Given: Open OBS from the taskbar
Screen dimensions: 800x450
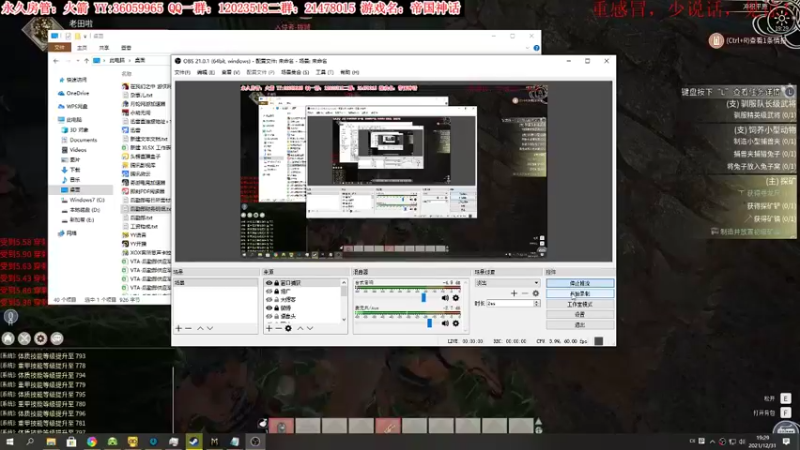Looking at the screenshot, I should point(255,441).
